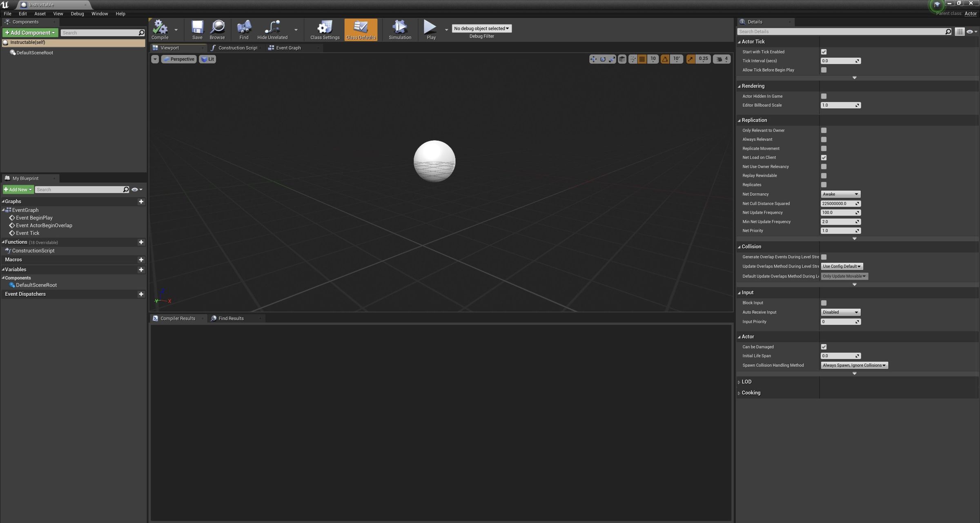Image resolution: width=980 pixels, height=523 pixels.
Task: Add a new Event Dispatcher with plus icon
Action: (x=141, y=294)
